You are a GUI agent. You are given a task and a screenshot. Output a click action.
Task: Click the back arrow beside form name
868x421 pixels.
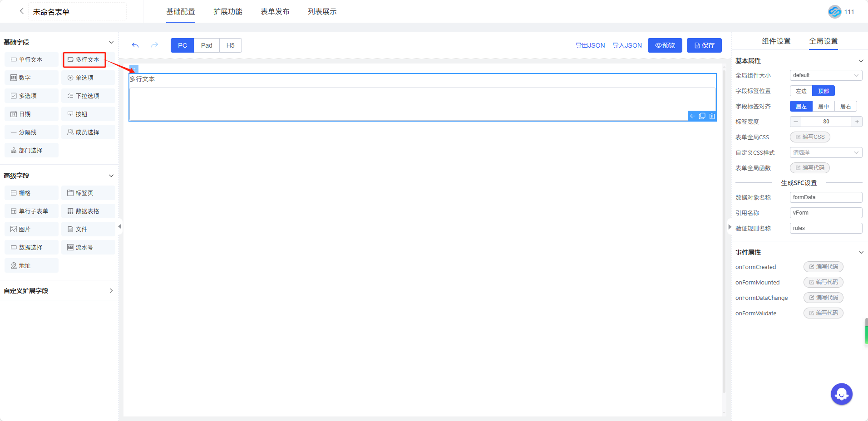coord(21,11)
